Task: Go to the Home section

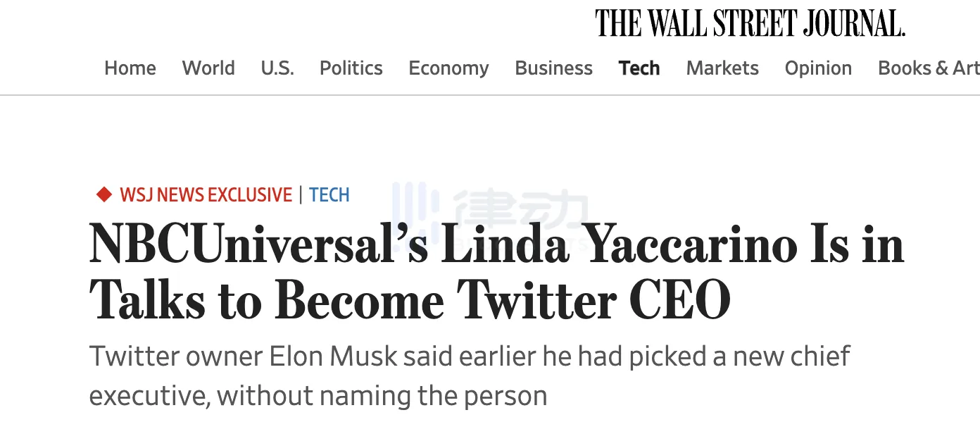Action: [130, 68]
